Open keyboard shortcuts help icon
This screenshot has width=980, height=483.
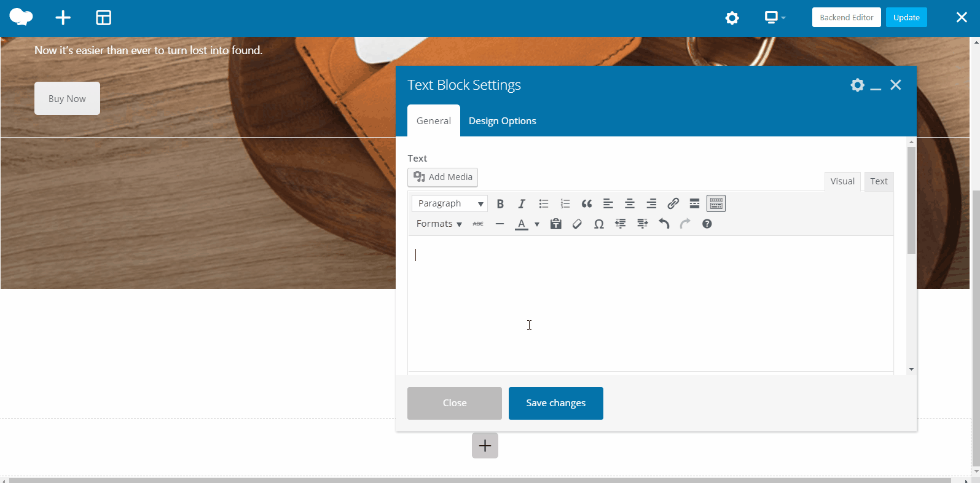pos(707,224)
